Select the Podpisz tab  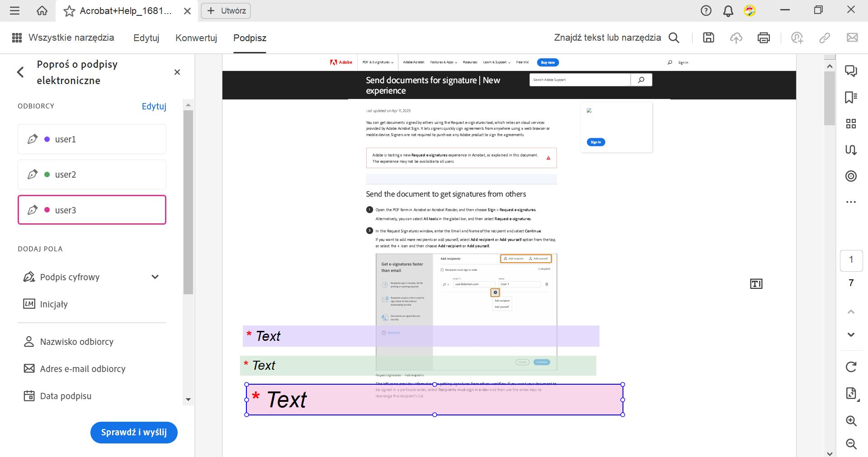[250, 38]
